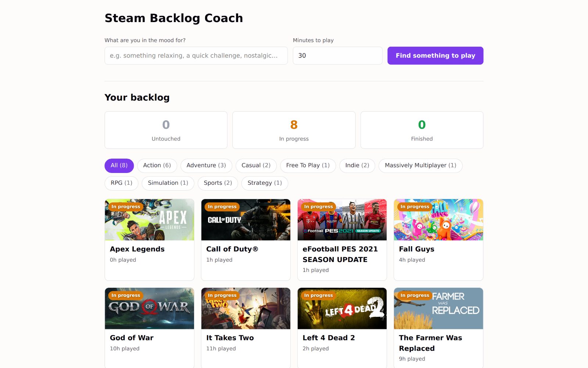588x368 pixels.
Task: Filter backlog by RPG genre
Action: [121, 183]
